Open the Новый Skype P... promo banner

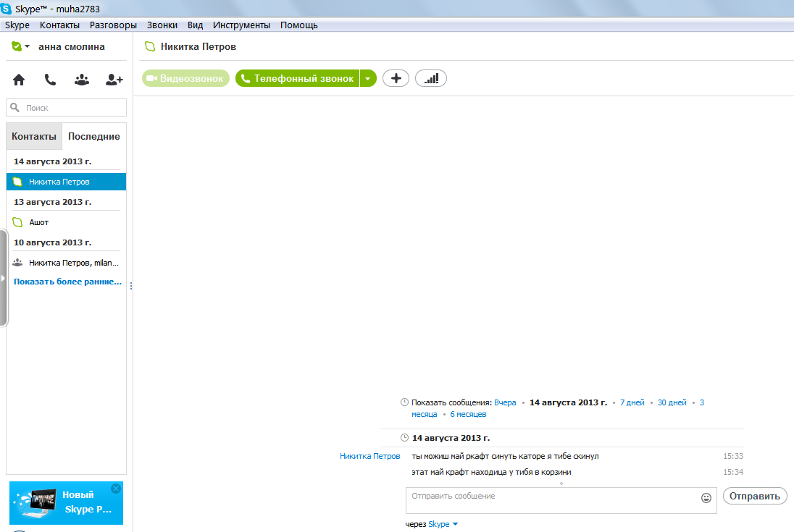(67, 503)
